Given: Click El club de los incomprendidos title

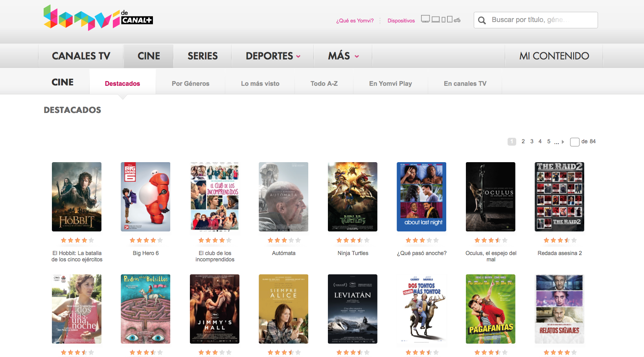Looking at the screenshot, I should 215,256.
